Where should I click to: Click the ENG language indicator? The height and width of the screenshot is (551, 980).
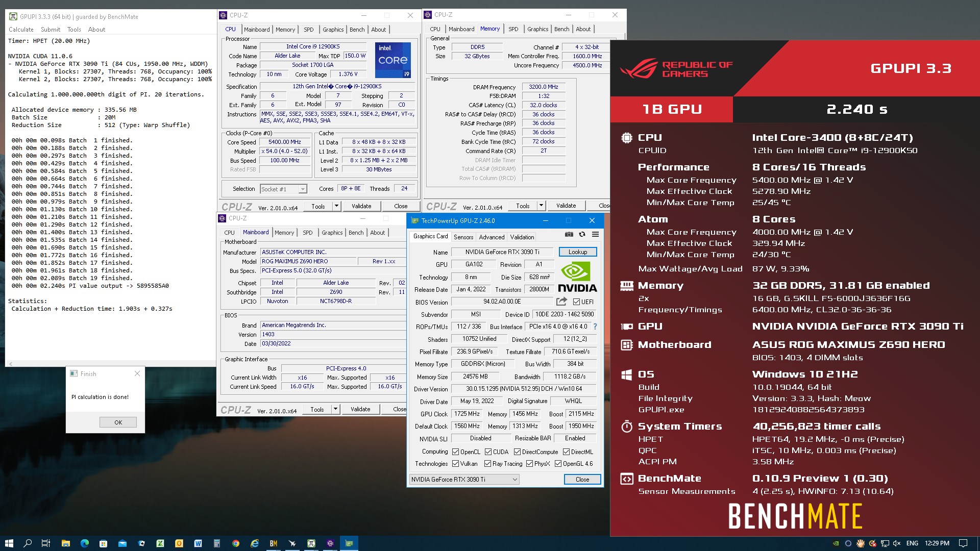(x=912, y=543)
